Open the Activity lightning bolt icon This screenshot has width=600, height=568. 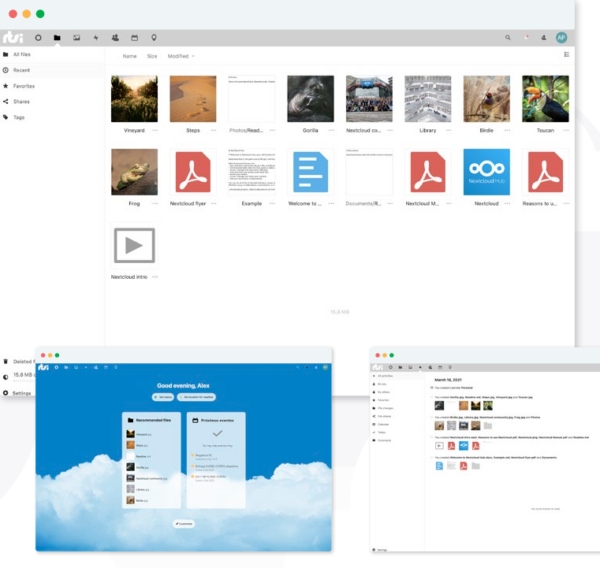point(96,37)
